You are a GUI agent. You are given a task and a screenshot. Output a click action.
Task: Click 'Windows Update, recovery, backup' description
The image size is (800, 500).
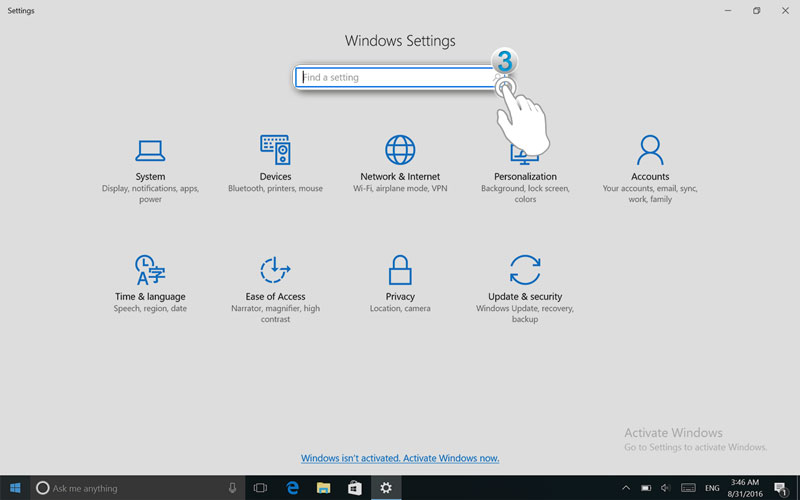pos(525,314)
